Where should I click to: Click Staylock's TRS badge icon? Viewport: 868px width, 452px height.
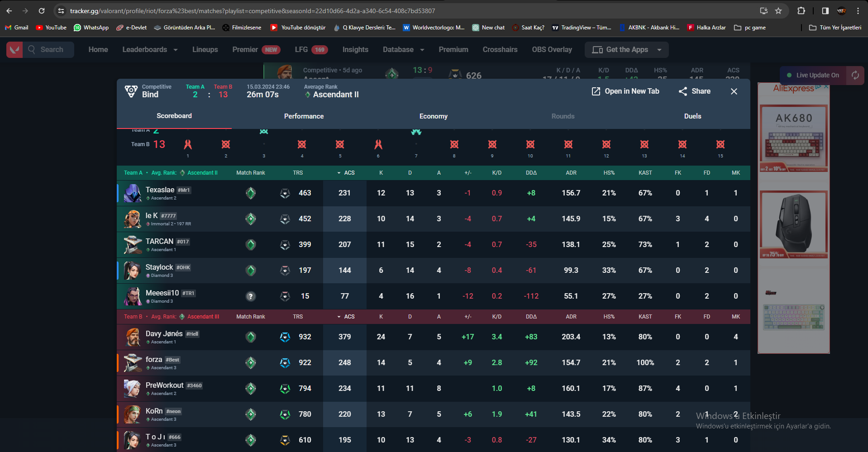[285, 271]
